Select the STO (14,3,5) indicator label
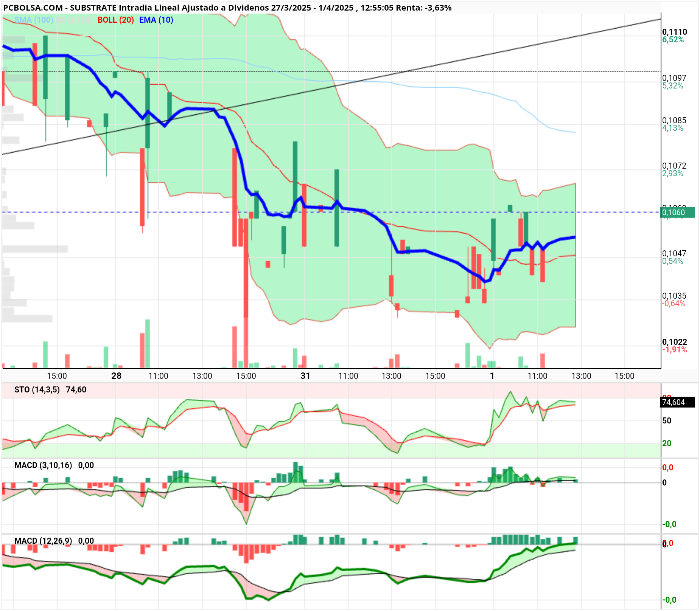 coord(37,390)
